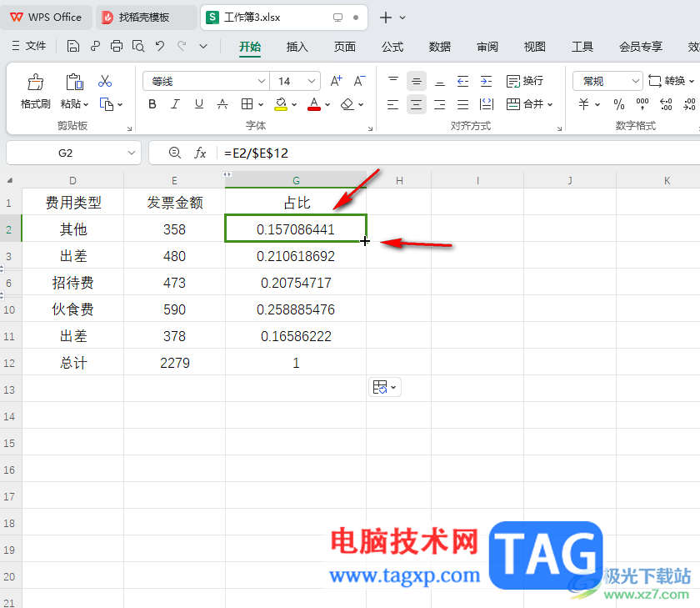The height and width of the screenshot is (608, 700).
Task: Open the File menu
Action: click(x=29, y=46)
